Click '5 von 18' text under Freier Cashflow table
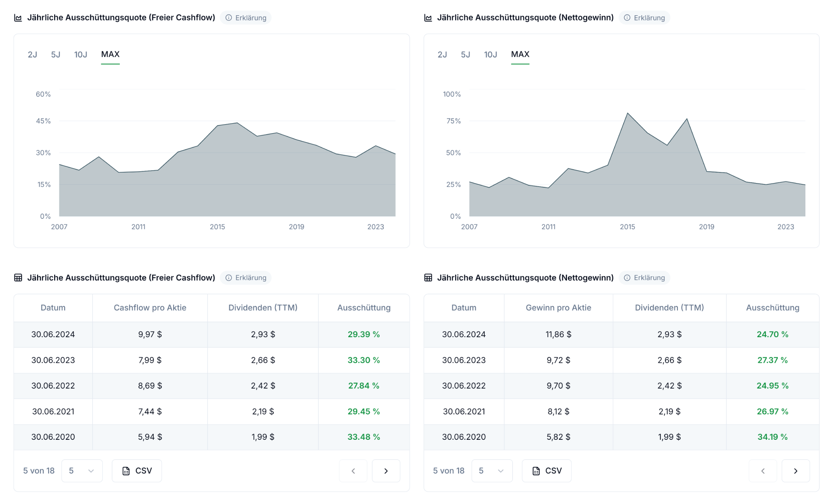The width and height of the screenshot is (833, 504). point(39,471)
